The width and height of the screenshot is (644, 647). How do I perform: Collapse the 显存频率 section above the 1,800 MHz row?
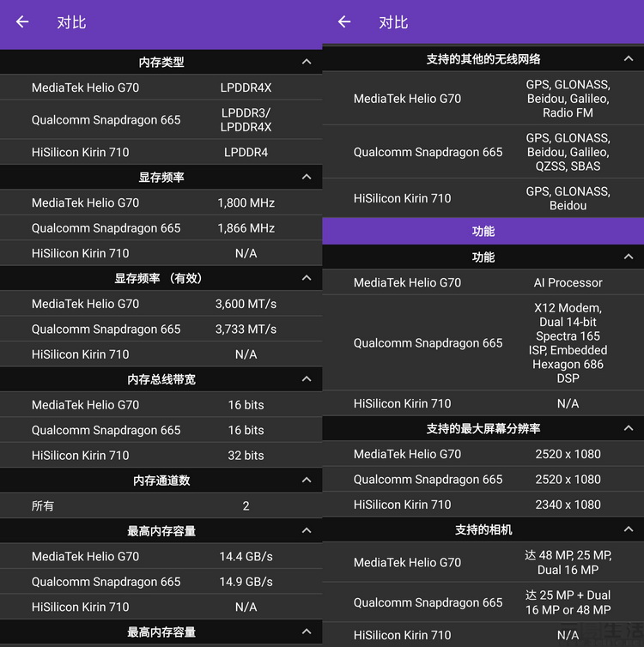(x=307, y=177)
